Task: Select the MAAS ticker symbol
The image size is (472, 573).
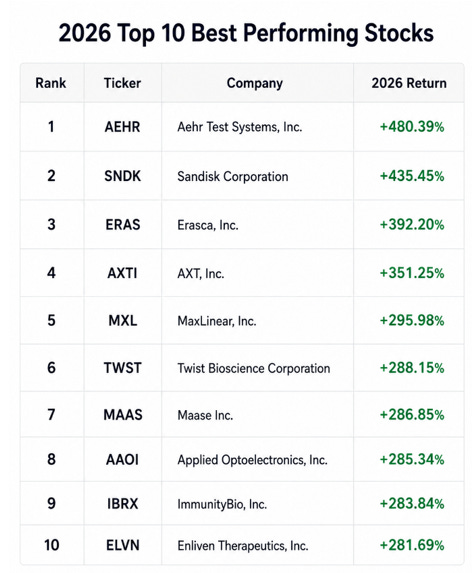Action: [x=123, y=415]
